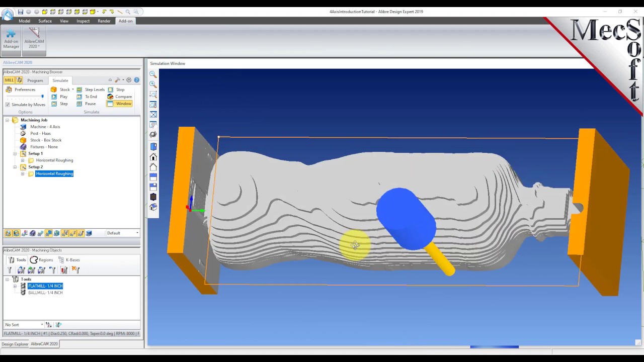Select BALLMILL- 1/4 INCH tool
This screenshot has width=644, height=362.
pyautogui.click(x=45, y=293)
